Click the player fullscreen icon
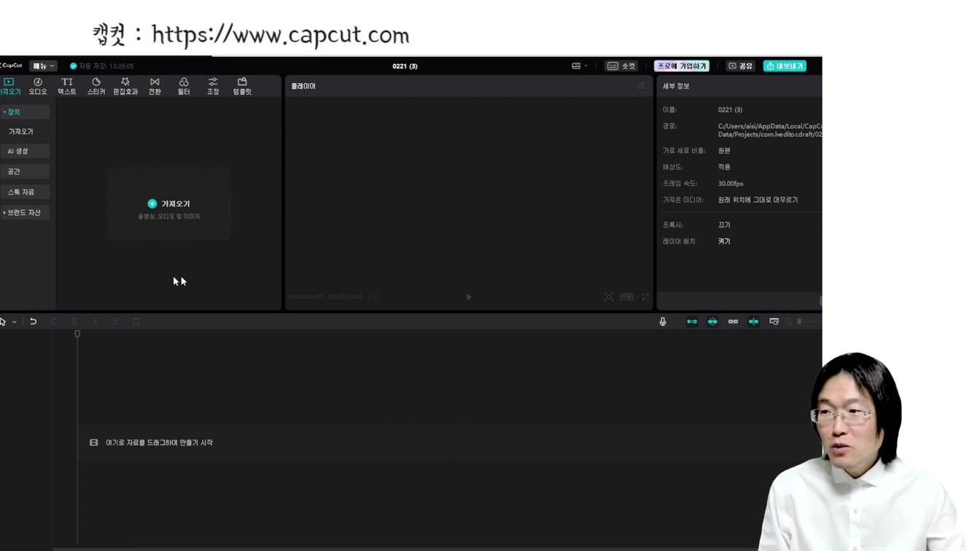Image resolution: width=980 pixels, height=551 pixels. (x=645, y=297)
